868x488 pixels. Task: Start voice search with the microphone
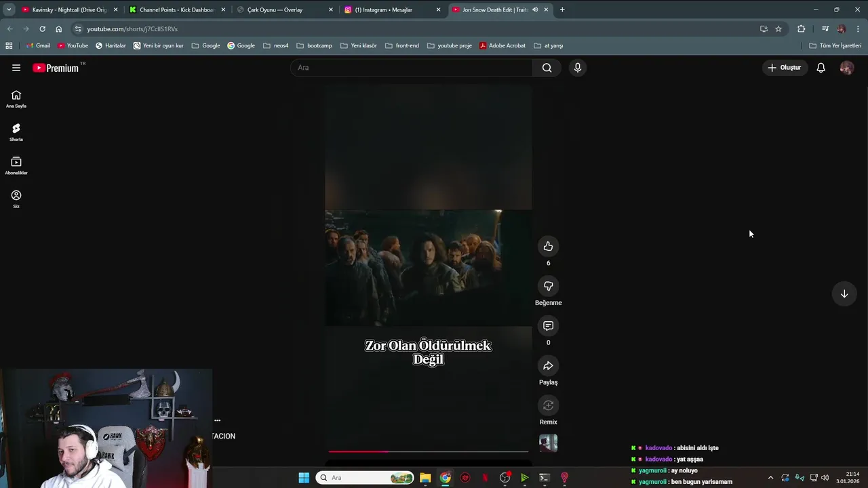[x=578, y=68]
